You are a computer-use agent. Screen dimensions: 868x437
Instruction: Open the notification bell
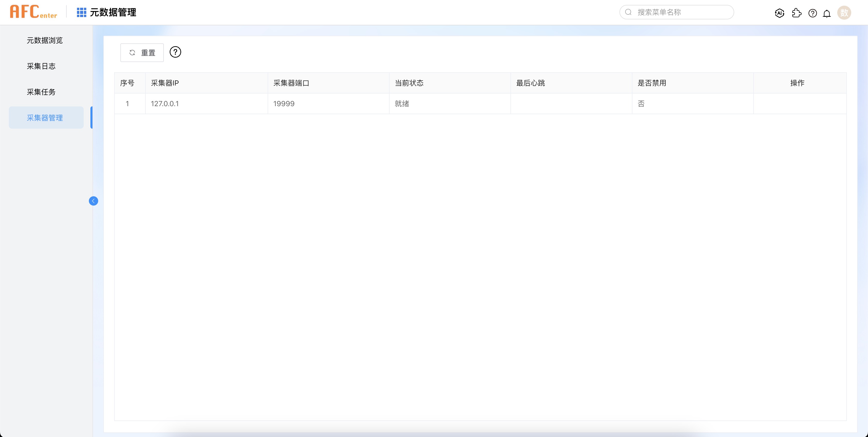tap(827, 13)
